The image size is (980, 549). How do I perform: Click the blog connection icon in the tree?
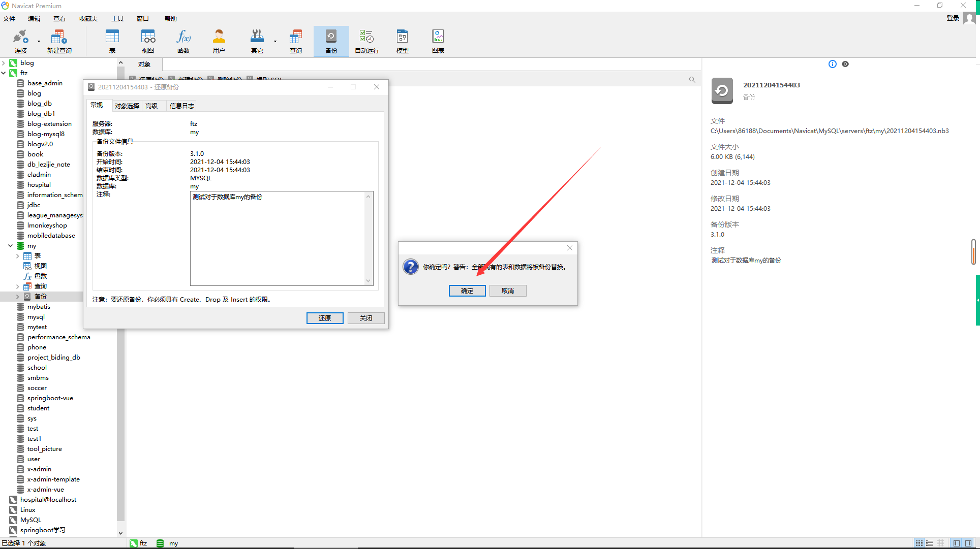[x=13, y=63]
